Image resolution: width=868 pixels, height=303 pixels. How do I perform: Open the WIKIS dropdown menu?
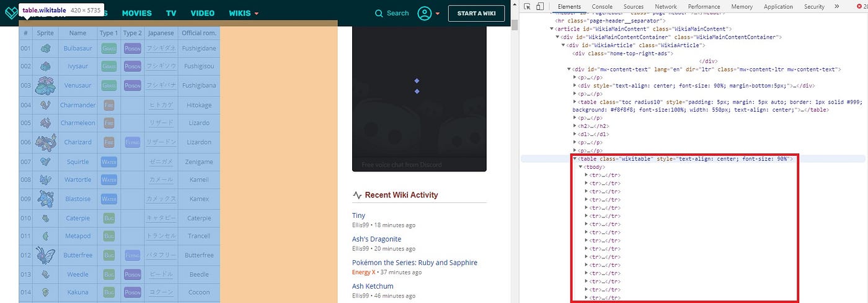pyautogui.click(x=244, y=13)
